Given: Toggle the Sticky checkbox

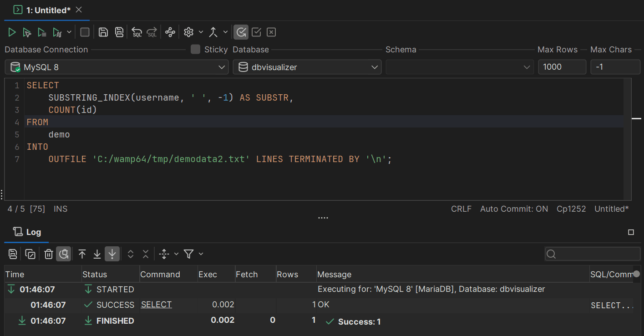Looking at the screenshot, I should point(195,49).
